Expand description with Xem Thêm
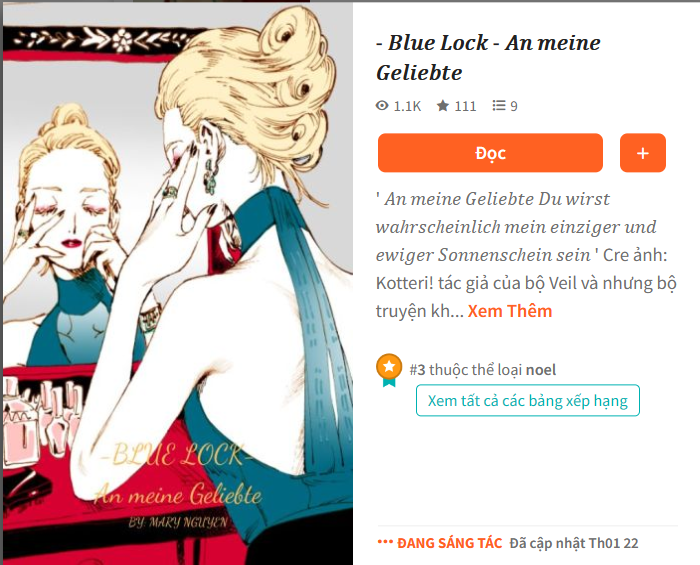This screenshot has height=565, width=700. point(510,311)
